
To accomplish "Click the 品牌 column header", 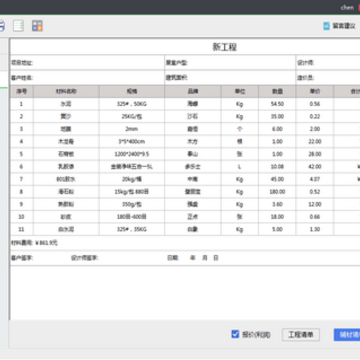I will pyautogui.click(x=193, y=91).
